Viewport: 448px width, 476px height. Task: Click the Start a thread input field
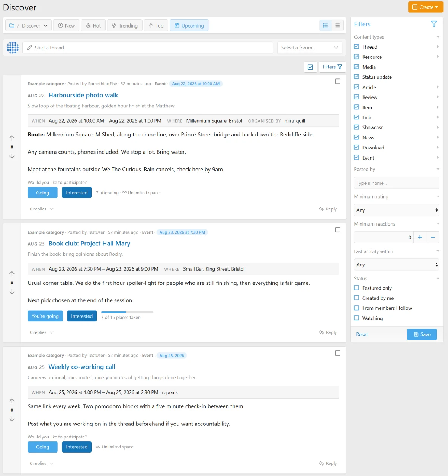pos(148,48)
